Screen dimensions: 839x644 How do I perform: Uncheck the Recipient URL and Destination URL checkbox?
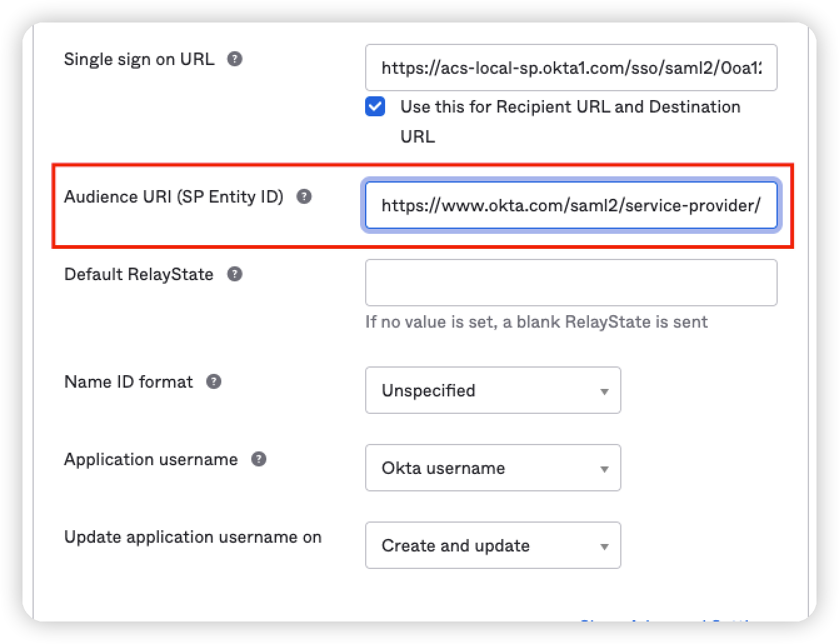pos(376,107)
